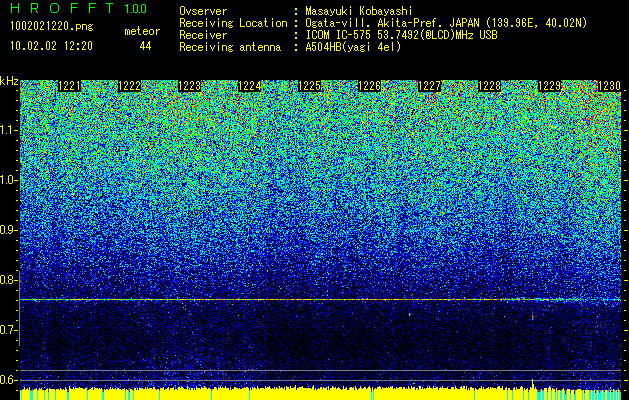Click receiver text ICOM IC-575 53.7492 MHz USB

coord(401,35)
